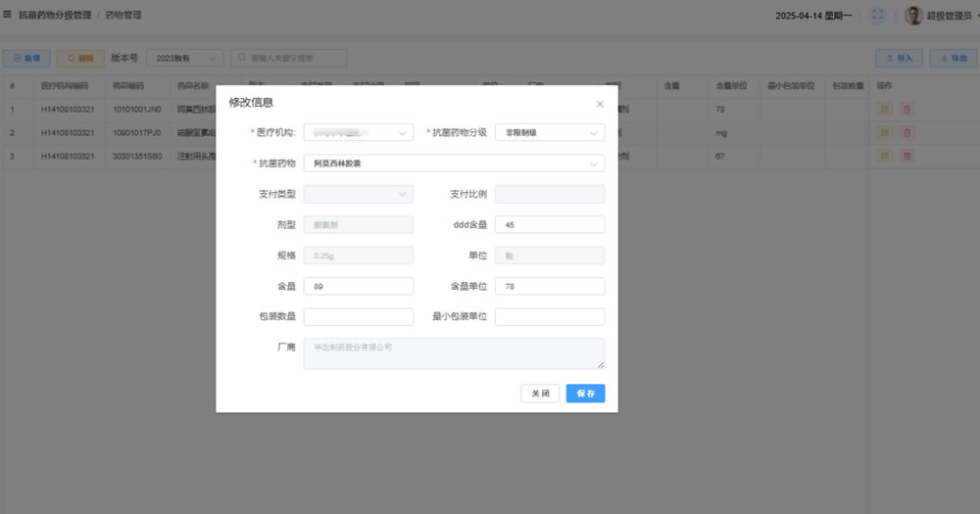Click H14108103321 in row 1
This screenshot has height=514, width=980.
coord(68,110)
